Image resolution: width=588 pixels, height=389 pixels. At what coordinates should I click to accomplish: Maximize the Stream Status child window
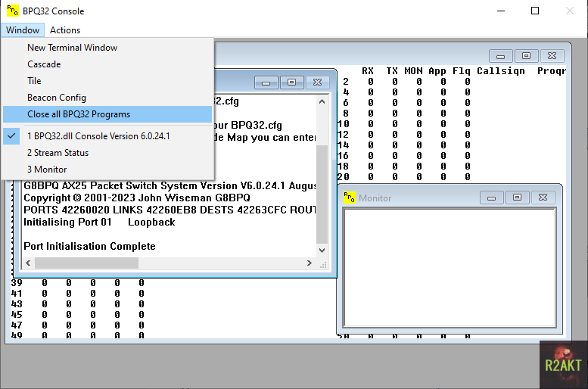pos(526,56)
